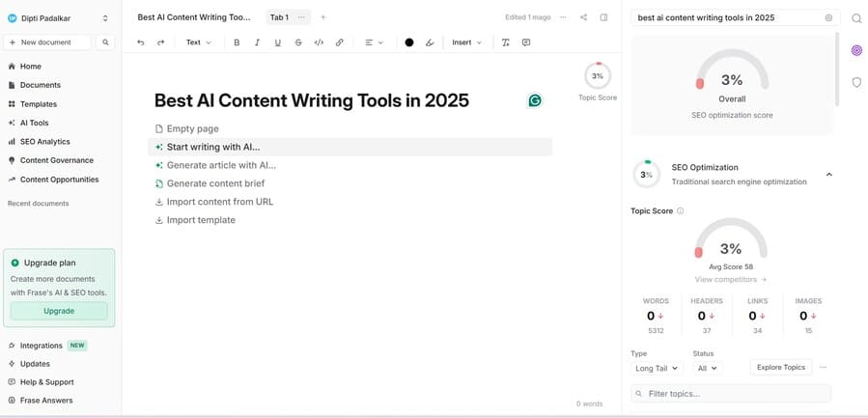Open the ellipsis beside Explore Topics
This screenshot has height=418, width=868.
pos(824,367)
